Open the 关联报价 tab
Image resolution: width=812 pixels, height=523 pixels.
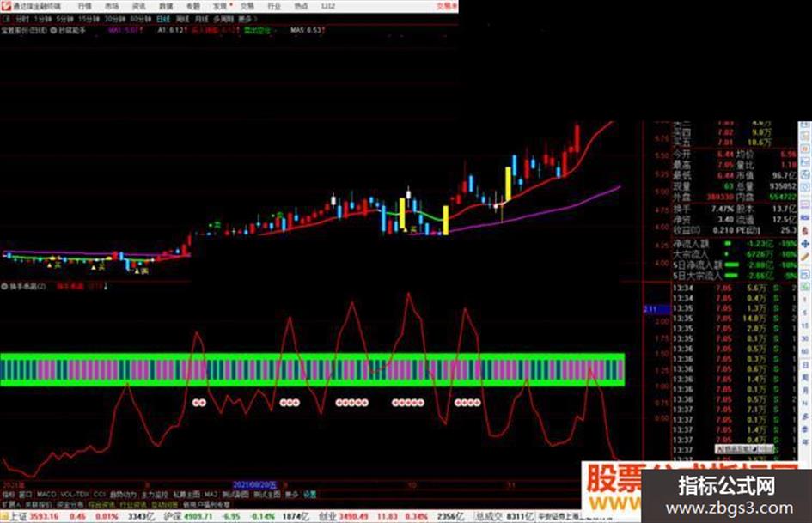(x=39, y=504)
